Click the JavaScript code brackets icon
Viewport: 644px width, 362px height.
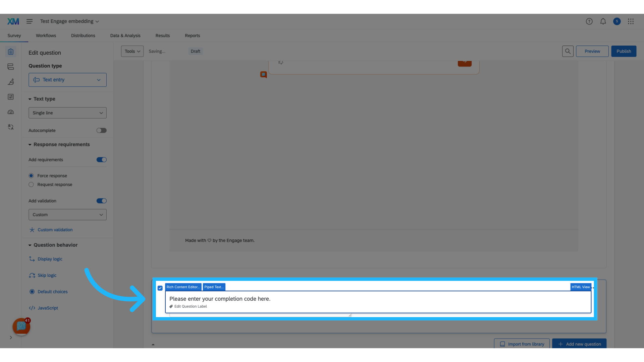[32, 308]
